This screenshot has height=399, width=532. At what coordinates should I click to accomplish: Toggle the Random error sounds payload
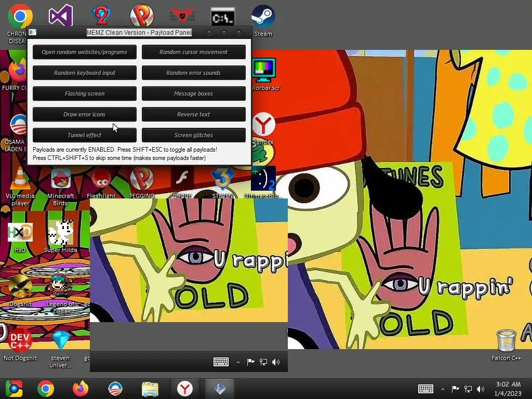tap(193, 73)
